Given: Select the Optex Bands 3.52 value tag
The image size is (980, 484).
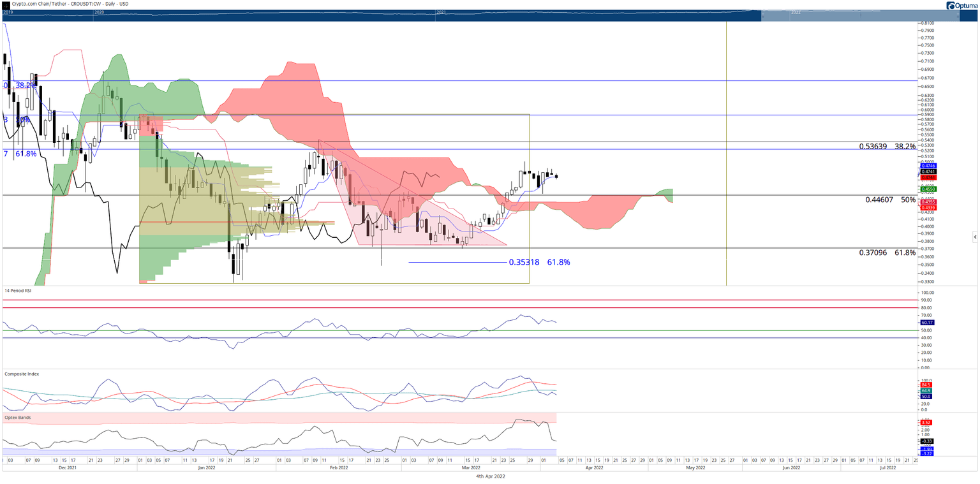Looking at the screenshot, I should 927,422.
